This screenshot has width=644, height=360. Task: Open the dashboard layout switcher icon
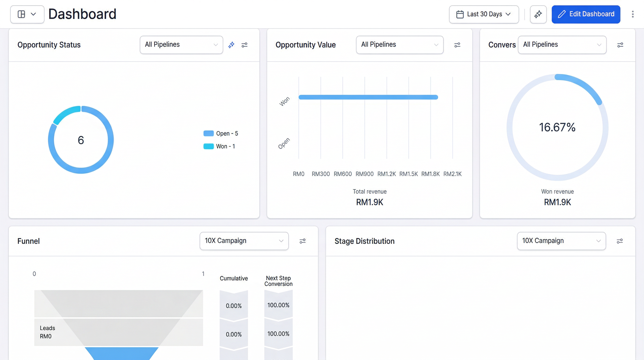coord(27,14)
